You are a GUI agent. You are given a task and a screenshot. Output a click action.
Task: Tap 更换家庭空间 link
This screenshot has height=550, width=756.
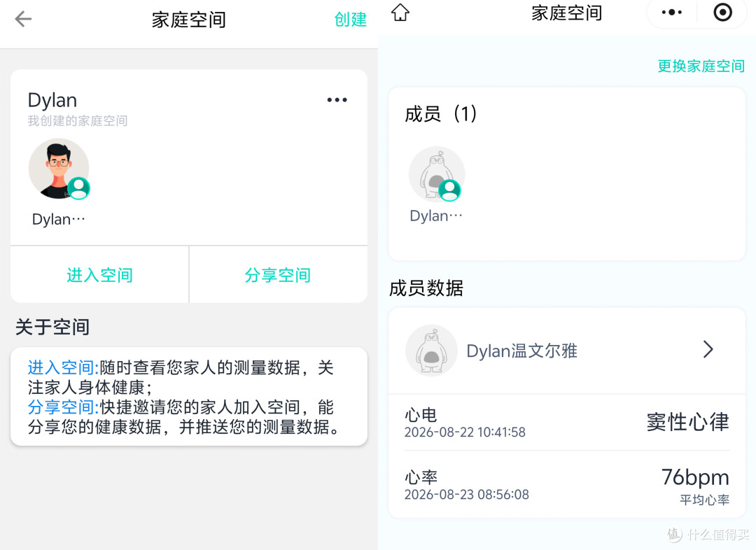pos(701,66)
